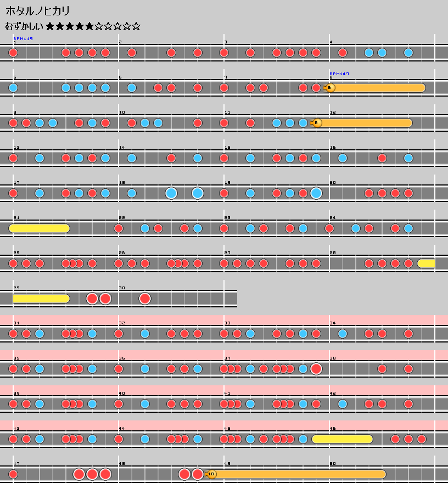Select the first blue note of measure 5
The height and width of the screenshot is (483, 448).
click(13, 88)
